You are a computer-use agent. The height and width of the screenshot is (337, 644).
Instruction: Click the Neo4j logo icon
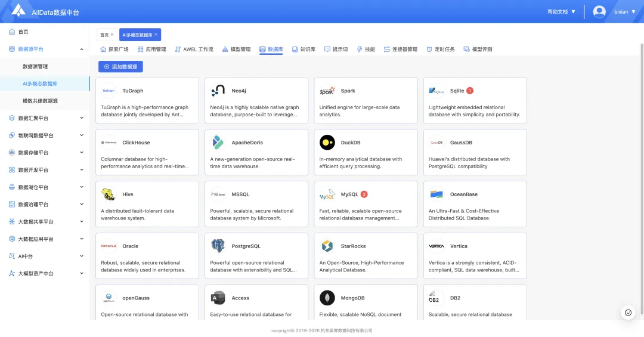coord(218,91)
